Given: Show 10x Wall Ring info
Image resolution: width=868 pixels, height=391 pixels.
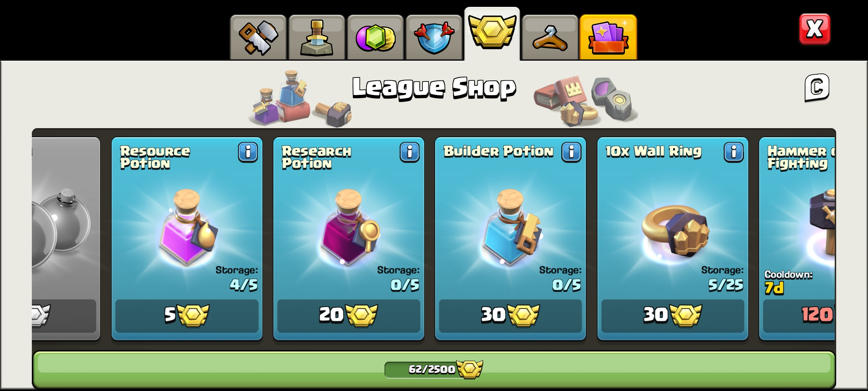Looking at the screenshot, I should (x=733, y=152).
